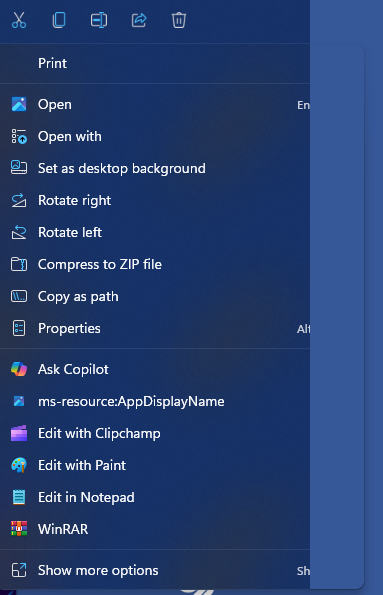Image resolution: width=383 pixels, height=595 pixels.
Task: Click the ms-resource:AppDisplayName entry
Action: pyautogui.click(x=155, y=401)
